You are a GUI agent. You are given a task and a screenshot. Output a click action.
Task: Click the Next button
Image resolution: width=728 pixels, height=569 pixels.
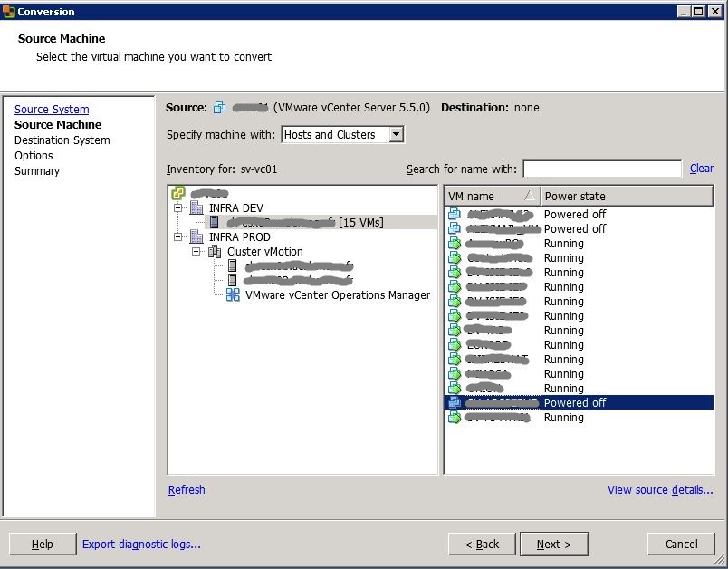click(x=554, y=544)
